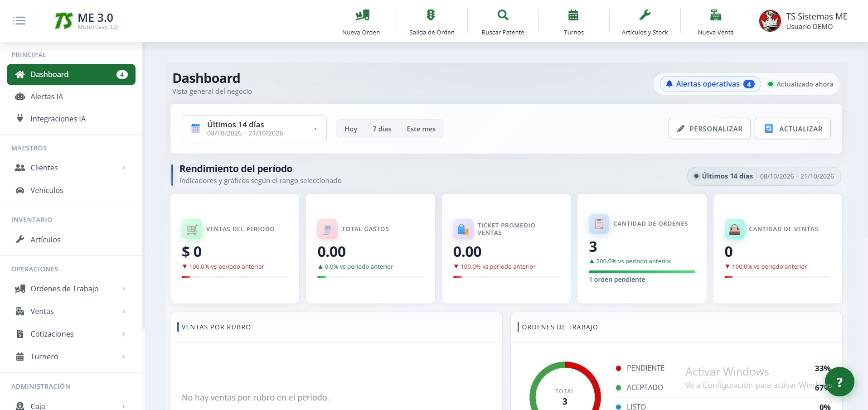Click the Cantidad de Ventas handbag icon

click(x=735, y=229)
